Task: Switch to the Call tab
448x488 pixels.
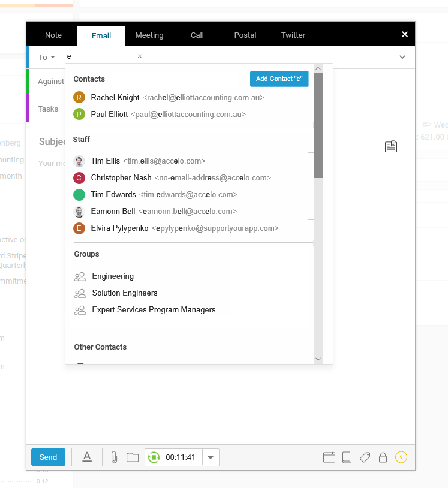Action: (x=197, y=35)
